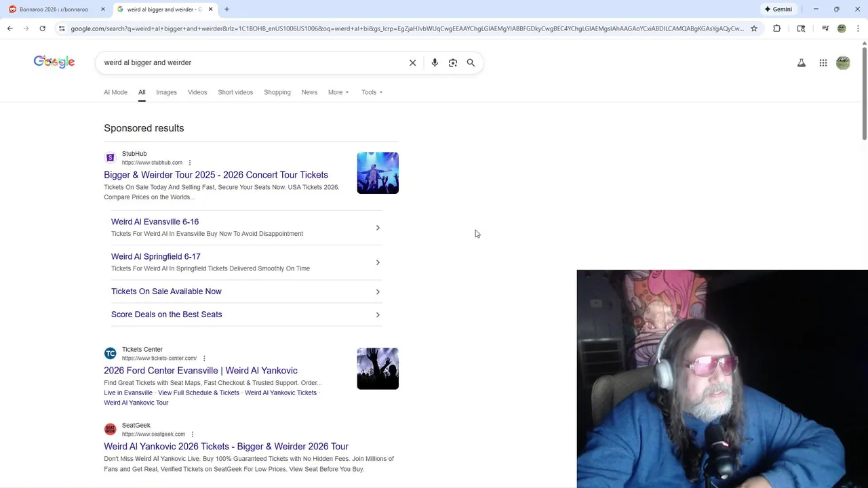Select the All results tab
This screenshot has width=868, height=488.
142,92
